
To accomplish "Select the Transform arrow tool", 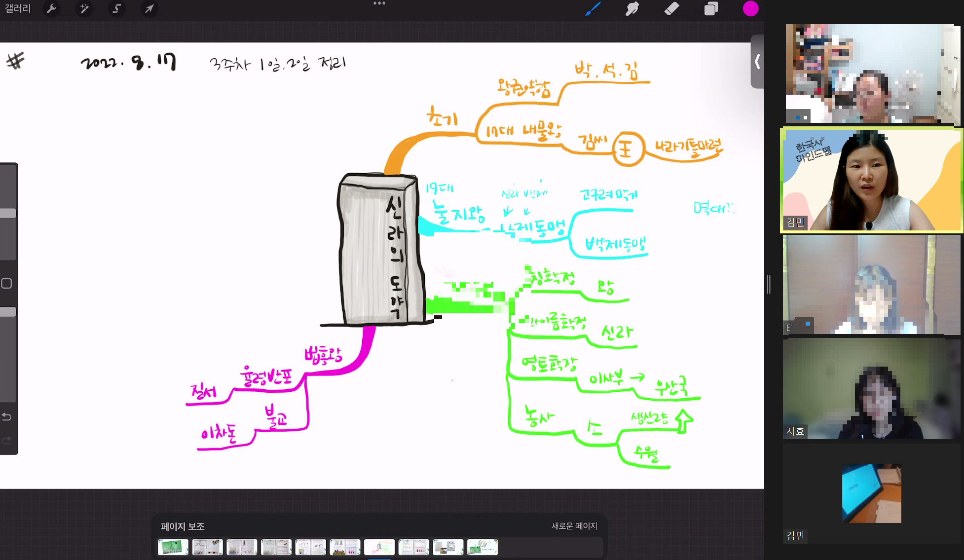I will click(x=149, y=8).
